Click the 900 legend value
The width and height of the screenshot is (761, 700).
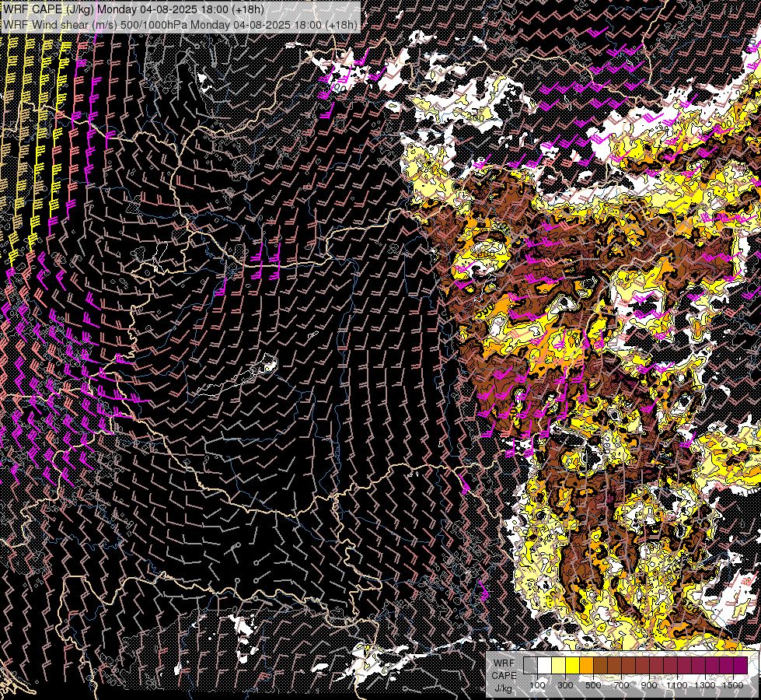click(649, 685)
